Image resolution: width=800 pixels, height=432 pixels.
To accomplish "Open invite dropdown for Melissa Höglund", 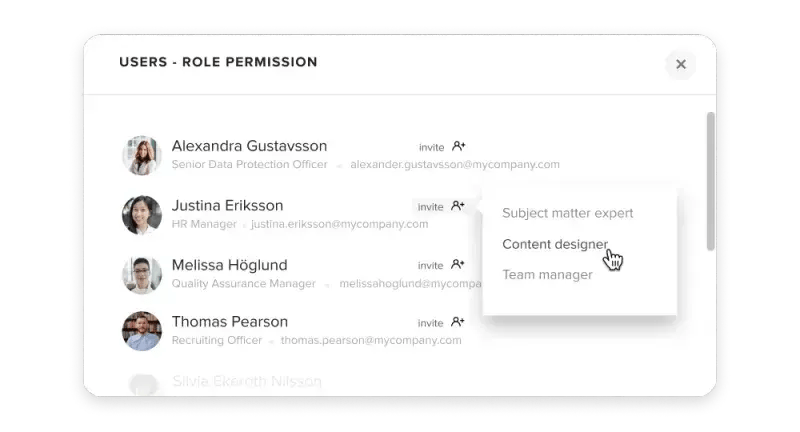I will pyautogui.click(x=431, y=266).
